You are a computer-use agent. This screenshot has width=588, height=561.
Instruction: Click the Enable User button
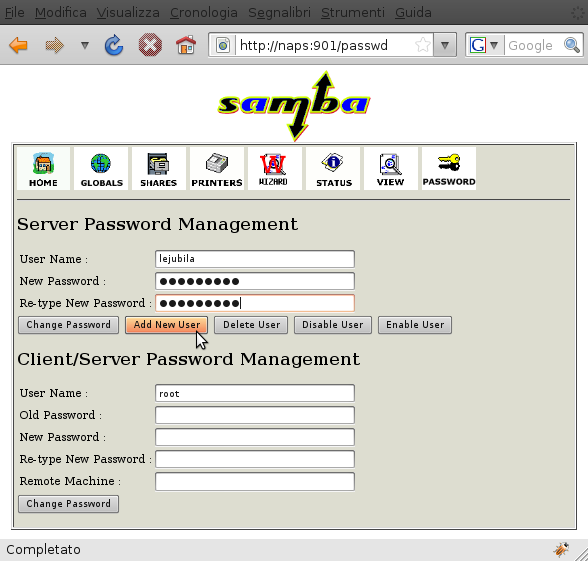tap(415, 325)
